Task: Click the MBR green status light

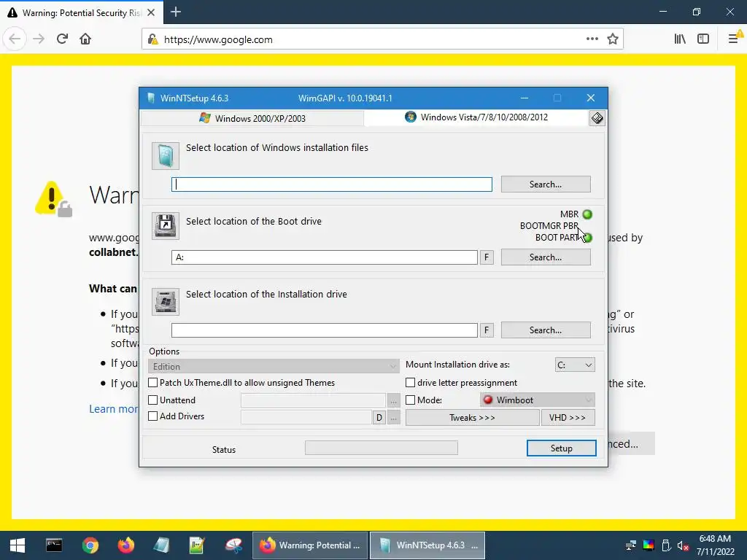Action: click(x=587, y=214)
